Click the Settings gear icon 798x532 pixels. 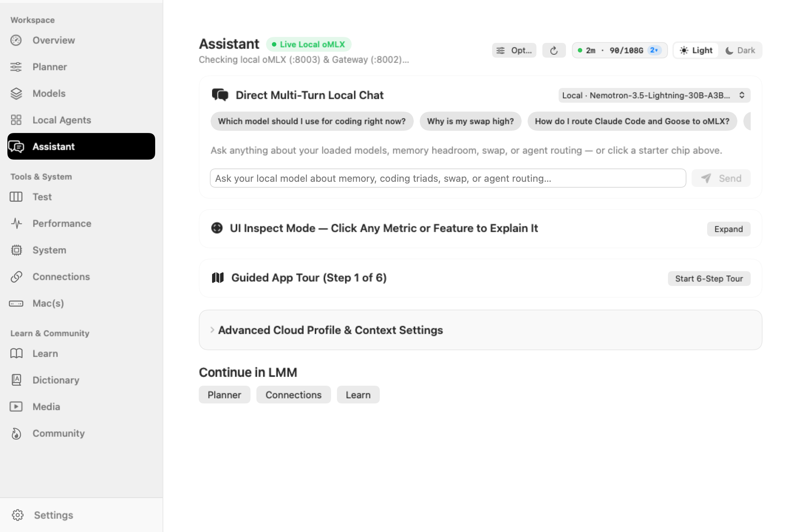point(17,515)
